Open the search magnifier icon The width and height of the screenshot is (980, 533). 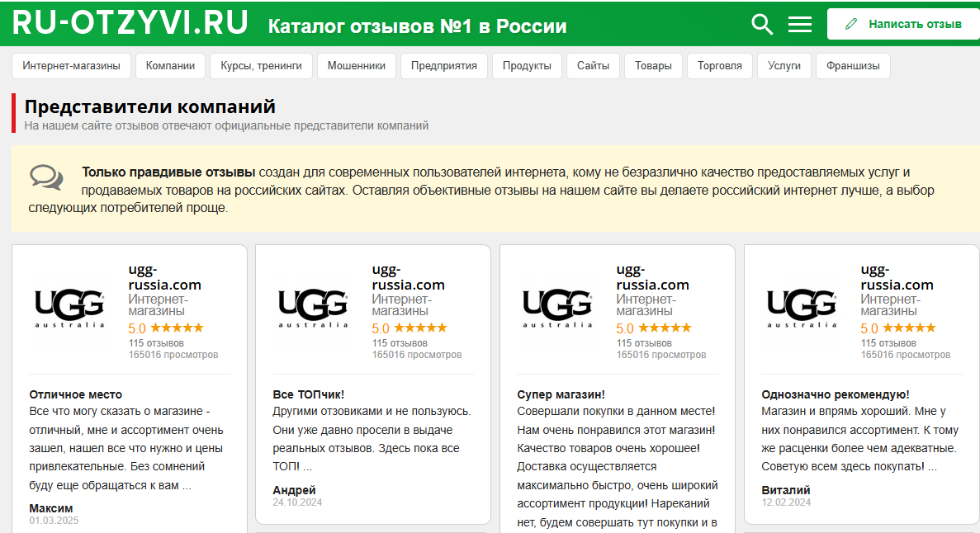coord(762,25)
